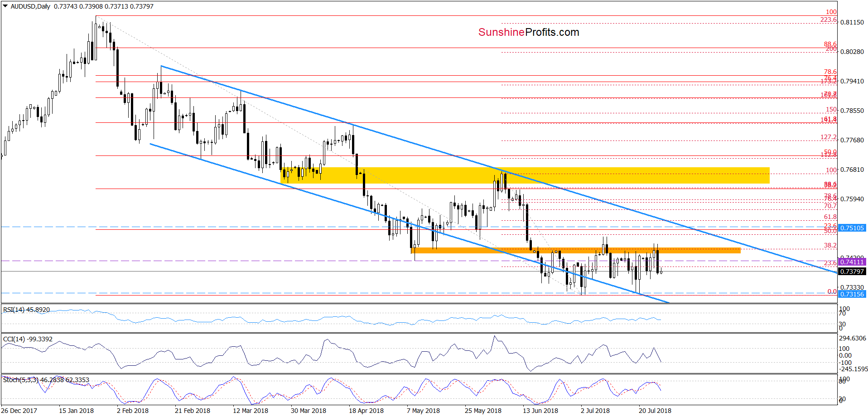
Task: Select the black 0.73797 current price tag
Action: [852, 272]
